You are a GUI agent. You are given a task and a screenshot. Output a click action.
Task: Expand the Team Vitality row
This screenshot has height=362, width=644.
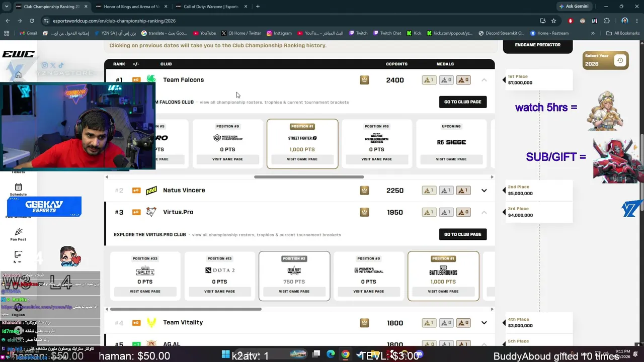[484, 323]
